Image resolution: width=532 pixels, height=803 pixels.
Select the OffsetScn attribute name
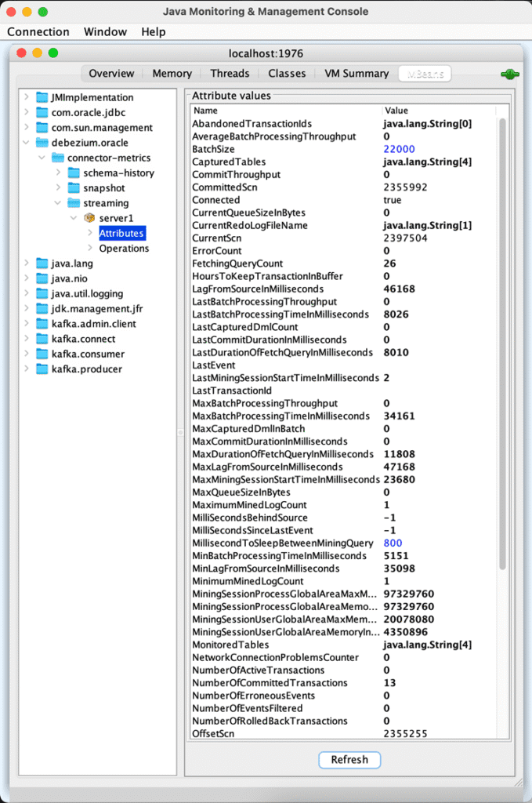click(x=213, y=733)
